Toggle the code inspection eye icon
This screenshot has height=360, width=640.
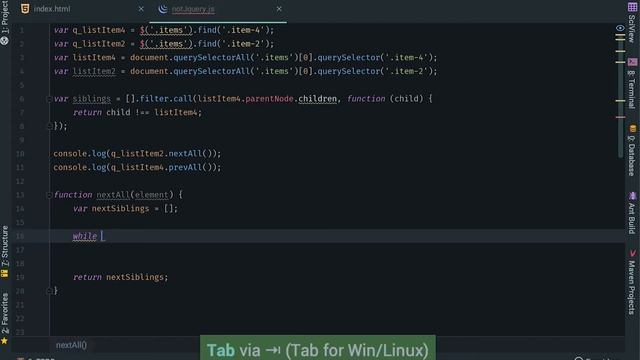[x=620, y=28]
